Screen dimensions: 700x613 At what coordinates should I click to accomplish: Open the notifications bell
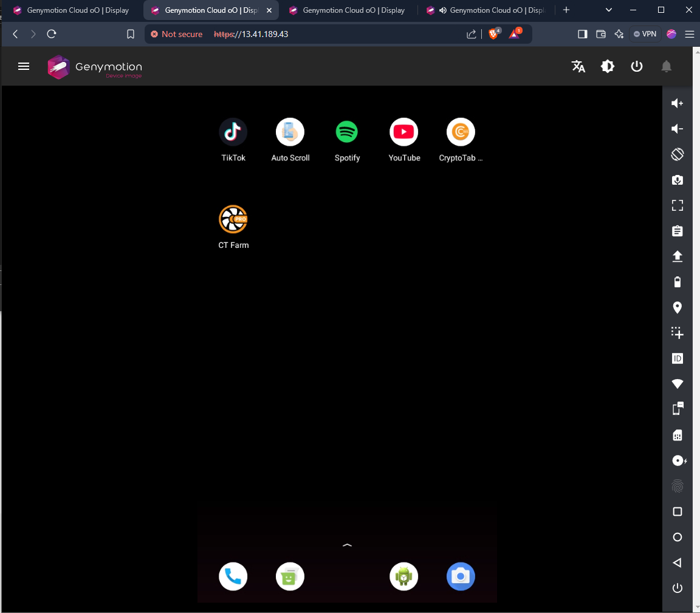pos(666,66)
